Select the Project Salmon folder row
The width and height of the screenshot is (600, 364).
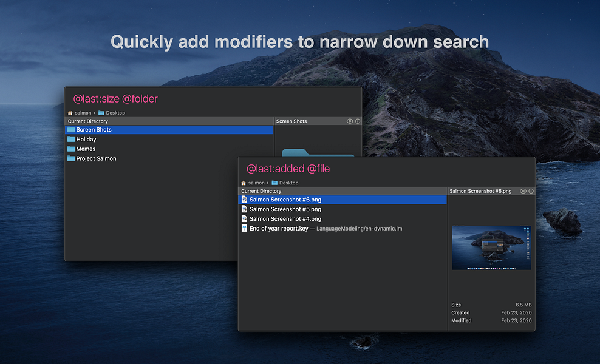pos(169,158)
